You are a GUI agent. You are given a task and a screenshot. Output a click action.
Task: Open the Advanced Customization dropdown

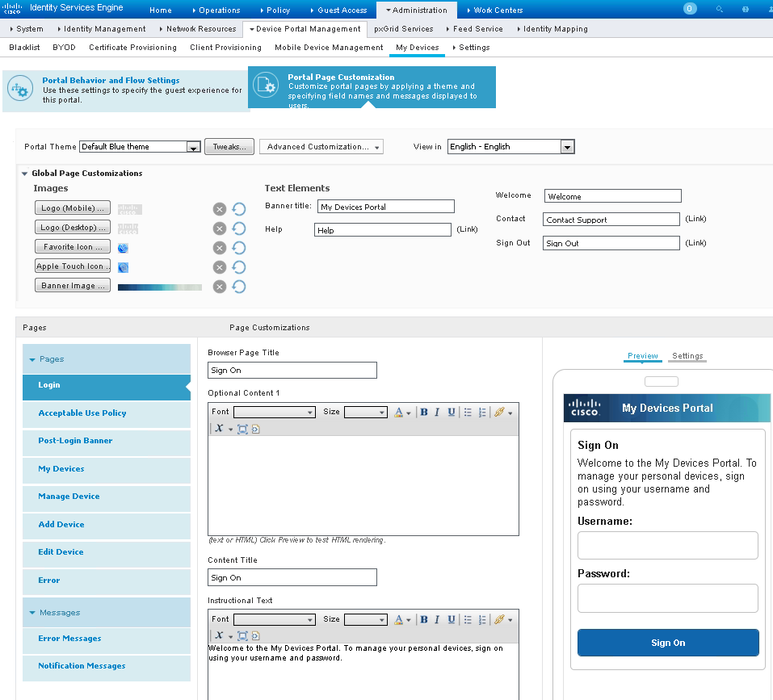point(321,147)
